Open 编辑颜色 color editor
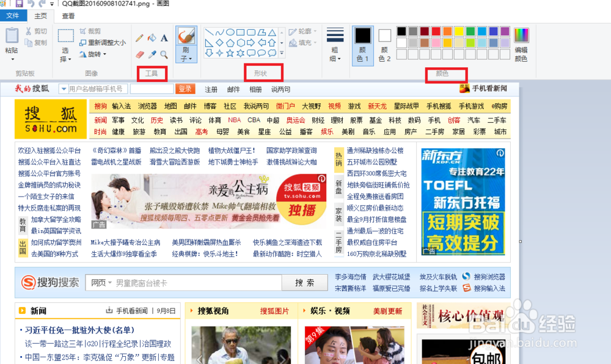611x364 pixels. click(521, 45)
